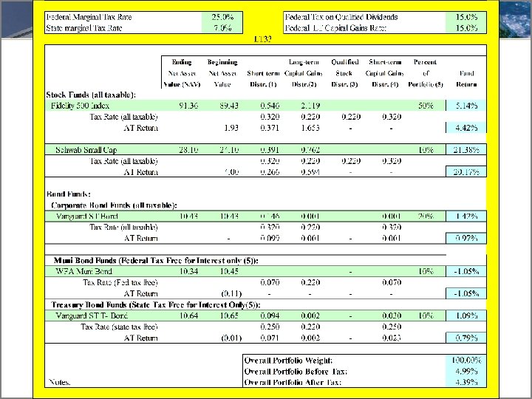Select the before-tax portfolio return 4.99%

coord(466,372)
